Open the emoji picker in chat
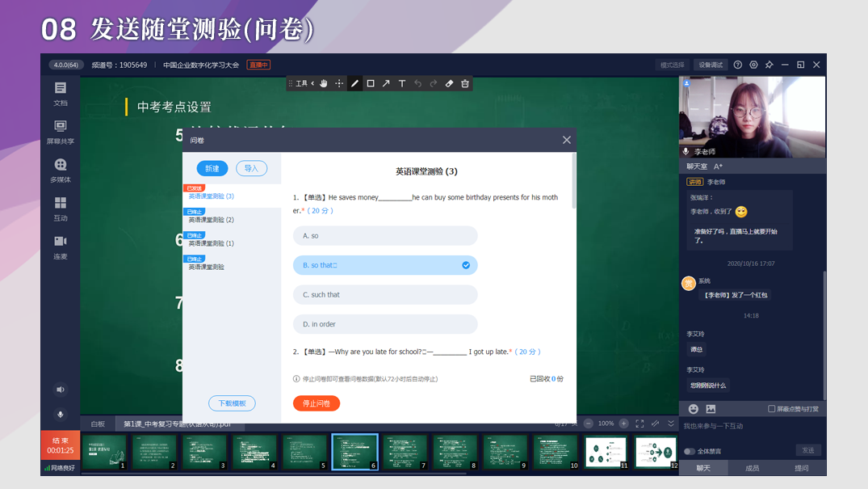The height and width of the screenshot is (489, 868). 693,409
